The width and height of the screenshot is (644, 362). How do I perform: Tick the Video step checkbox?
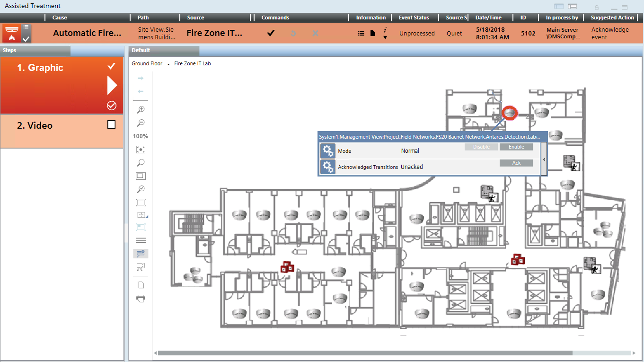tap(112, 125)
